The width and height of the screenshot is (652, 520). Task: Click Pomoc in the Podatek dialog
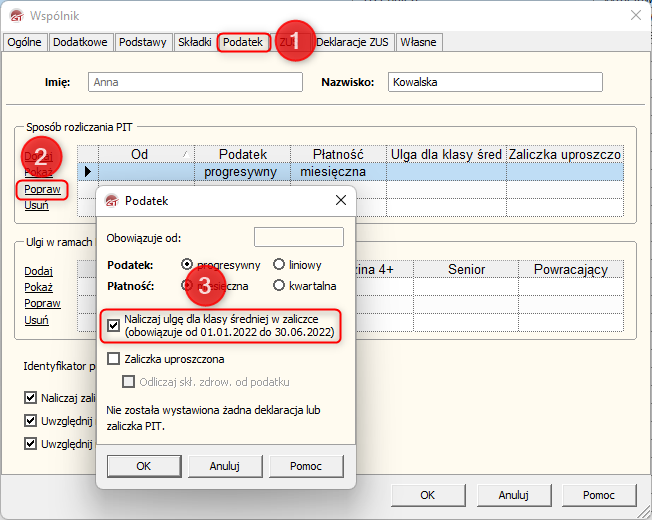306,466
